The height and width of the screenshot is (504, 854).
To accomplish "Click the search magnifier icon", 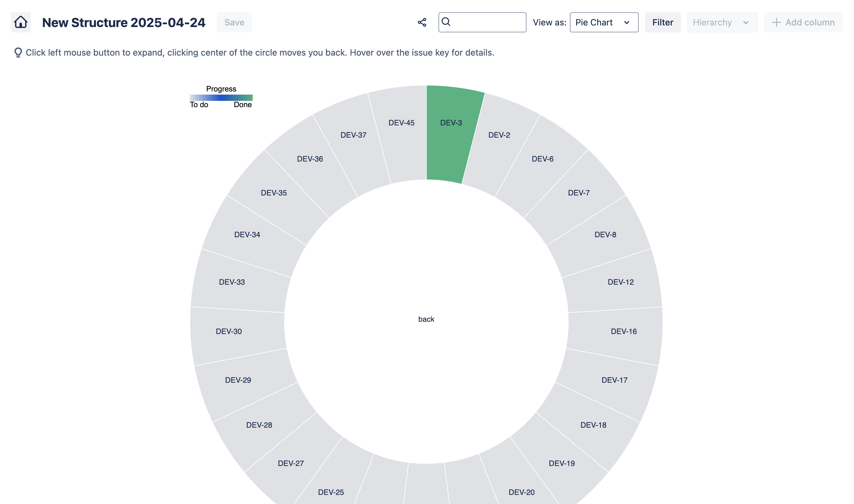I will pyautogui.click(x=446, y=22).
